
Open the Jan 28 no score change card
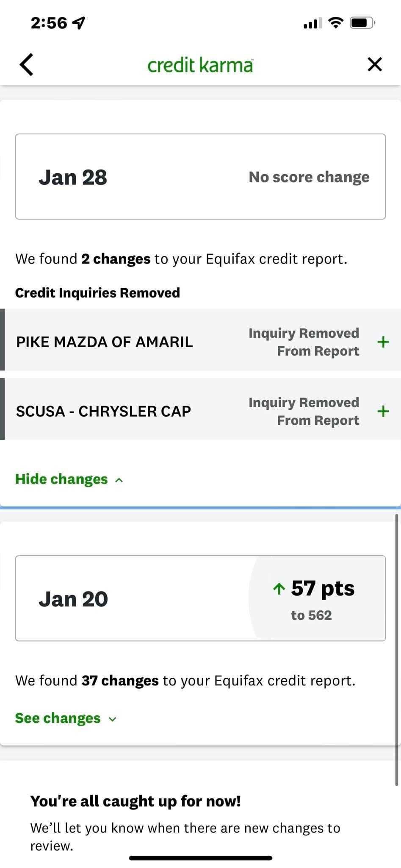pyautogui.click(x=200, y=177)
